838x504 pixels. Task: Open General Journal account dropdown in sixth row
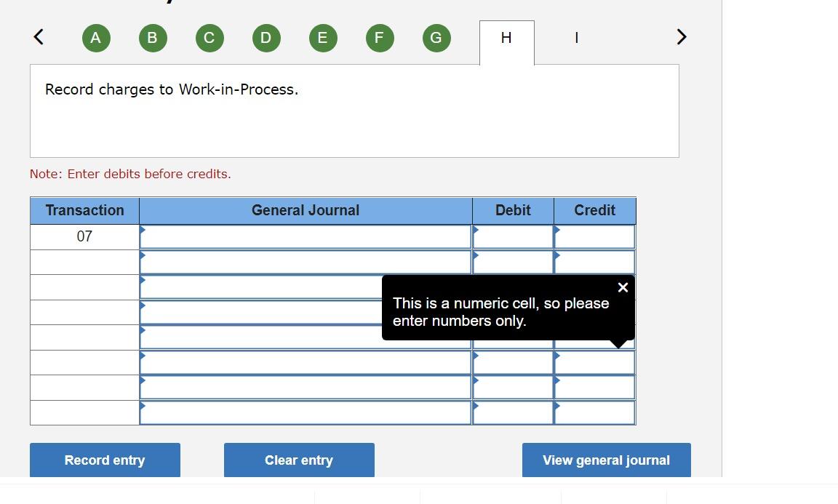306,362
